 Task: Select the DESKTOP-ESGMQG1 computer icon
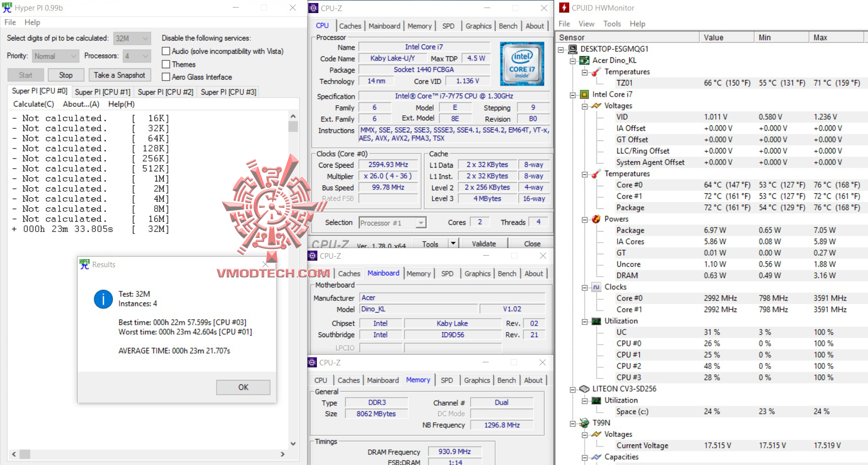(572, 49)
